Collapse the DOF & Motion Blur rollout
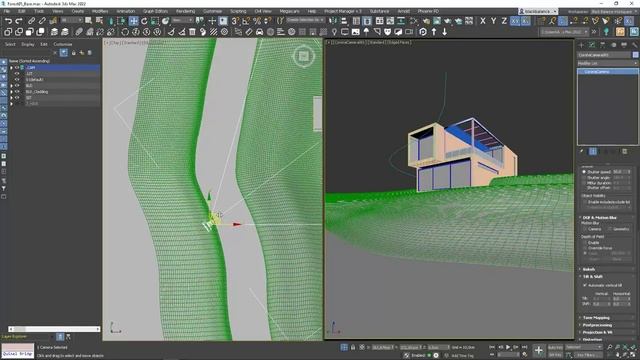Screen dimensions: 640x360 coord(599,218)
